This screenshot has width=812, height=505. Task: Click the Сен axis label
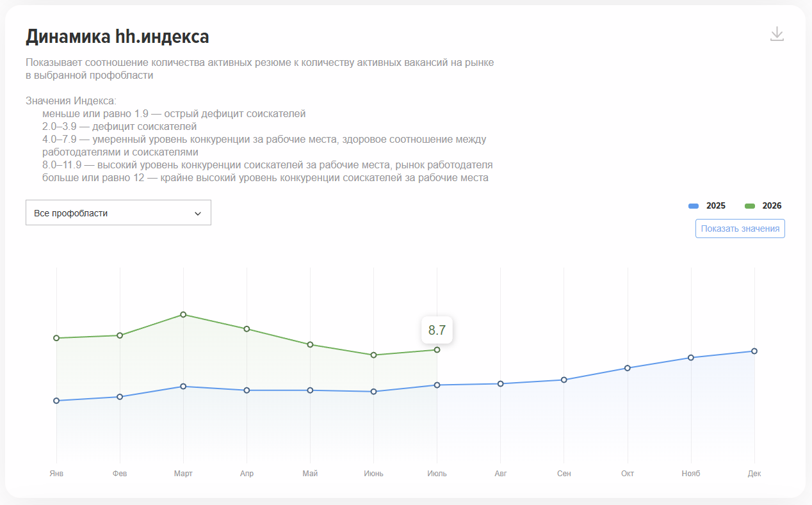[x=564, y=474]
